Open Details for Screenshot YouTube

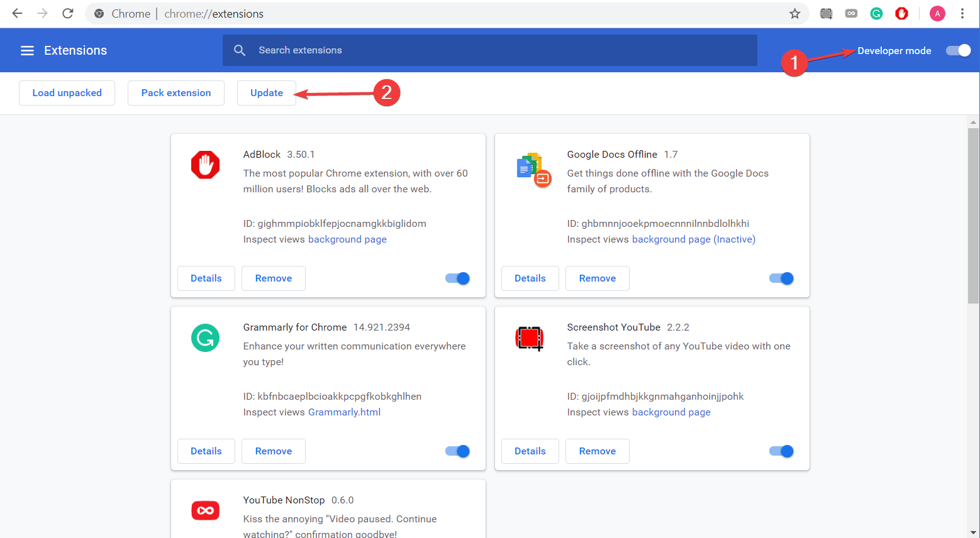coord(530,451)
